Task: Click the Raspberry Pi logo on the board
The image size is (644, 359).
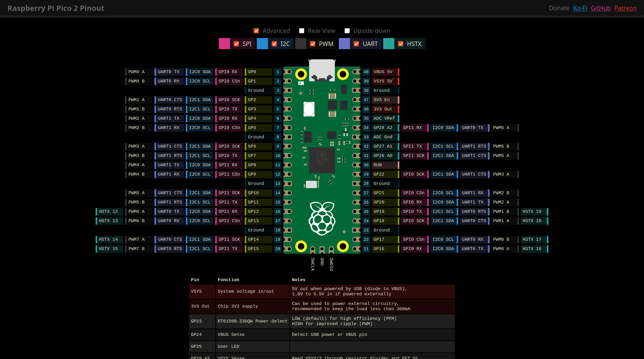Action: (x=322, y=218)
